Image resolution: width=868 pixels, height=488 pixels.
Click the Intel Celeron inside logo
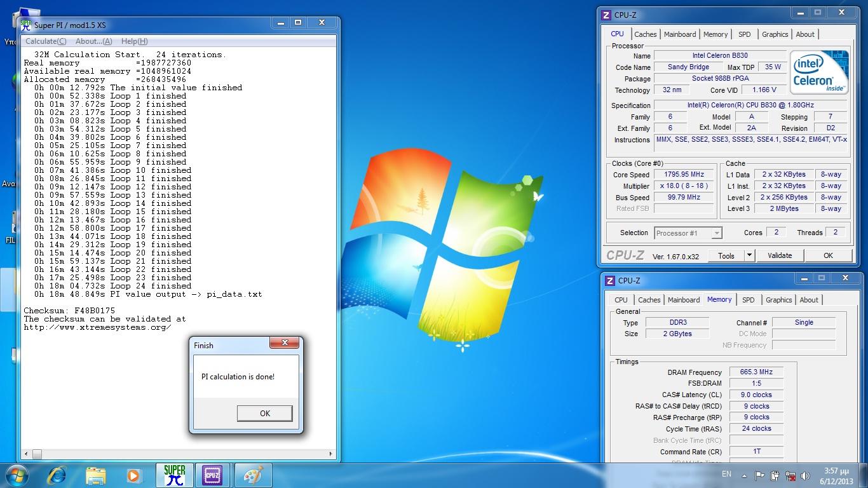coord(820,72)
